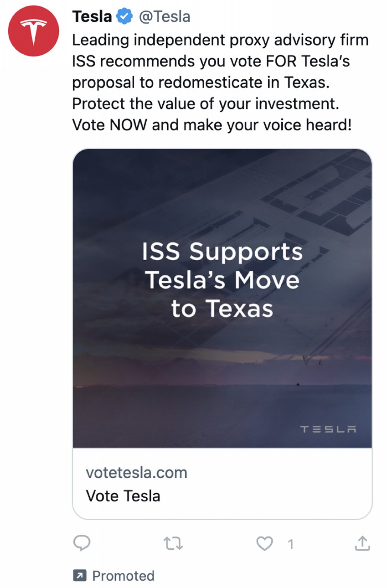Click the Tesla wordmark in the card image
This screenshot has height=588, width=387.
328,429
